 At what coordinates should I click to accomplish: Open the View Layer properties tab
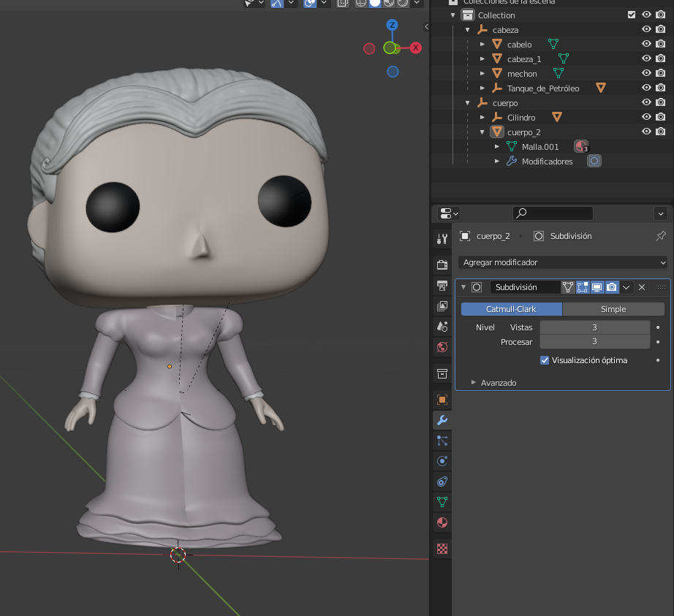pyautogui.click(x=442, y=306)
